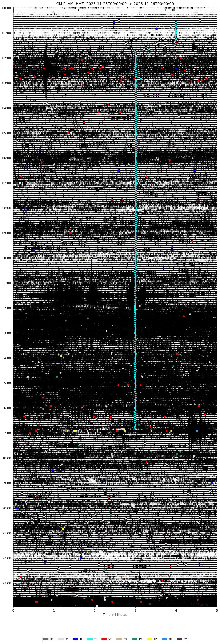Image resolution: width=220 pixels, height=644 pixels.
Task: Select the 23:00 hour tick label
Action: click(x=7, y=583)
